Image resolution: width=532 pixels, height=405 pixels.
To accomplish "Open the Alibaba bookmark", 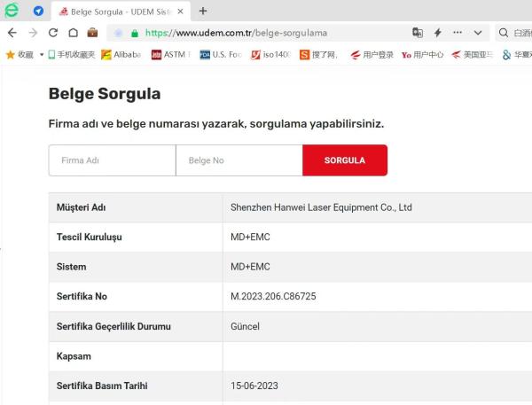I will 121,55.
